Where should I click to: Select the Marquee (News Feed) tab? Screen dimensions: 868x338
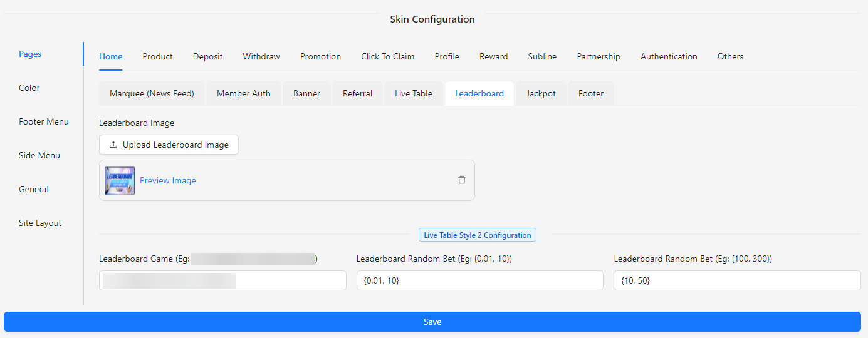(x=152, y=93)
